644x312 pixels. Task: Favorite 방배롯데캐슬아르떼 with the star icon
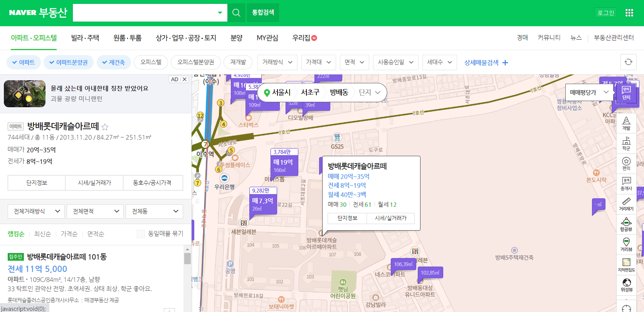pos(105,126)
